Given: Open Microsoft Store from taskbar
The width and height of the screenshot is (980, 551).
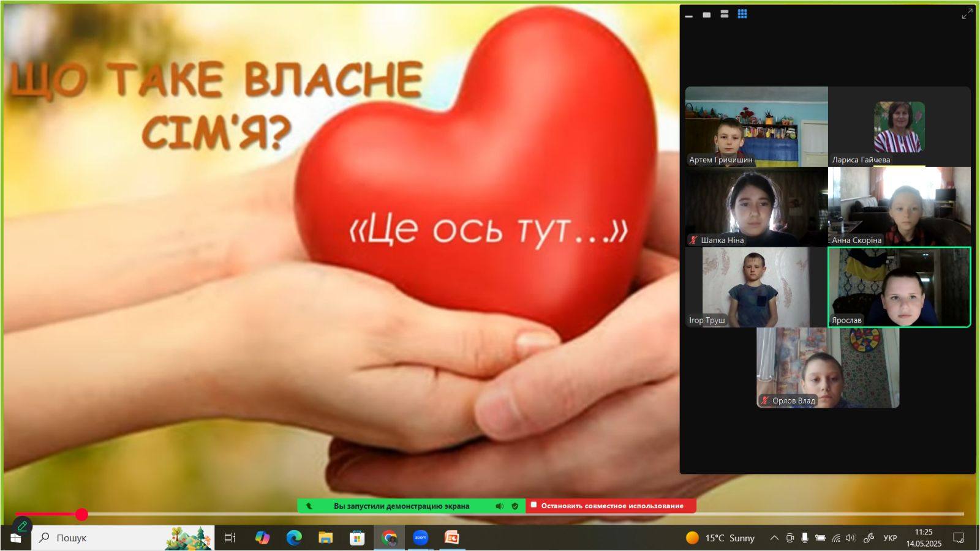Looking at the screenshot, I should point(357,538).
